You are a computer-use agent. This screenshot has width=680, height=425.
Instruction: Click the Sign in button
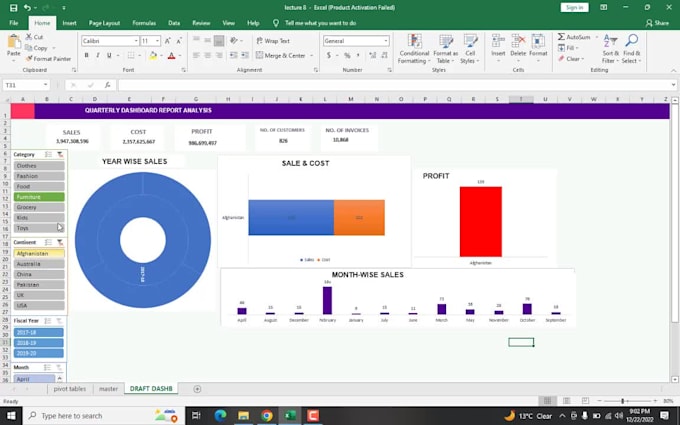[x=574, y=7]
